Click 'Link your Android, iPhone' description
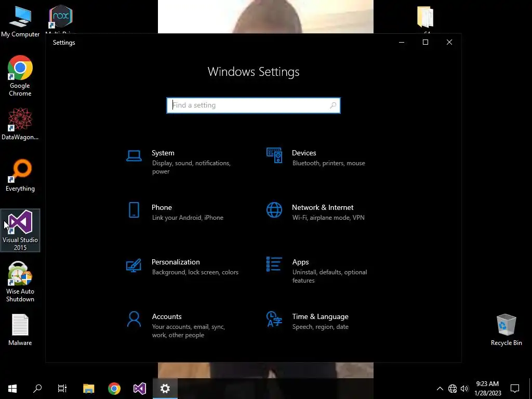This screenshot has width=532, height=399. click(188, 218)
